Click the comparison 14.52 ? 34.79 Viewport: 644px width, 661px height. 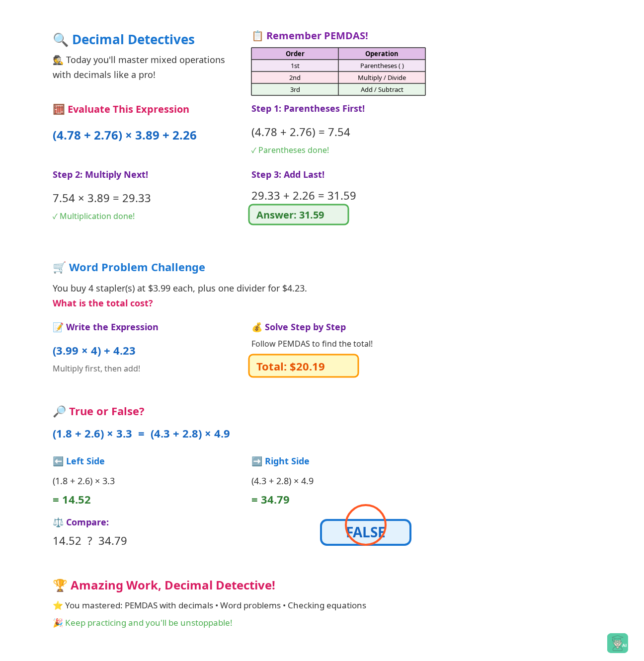pyautogui.click(x=90, y=541)
